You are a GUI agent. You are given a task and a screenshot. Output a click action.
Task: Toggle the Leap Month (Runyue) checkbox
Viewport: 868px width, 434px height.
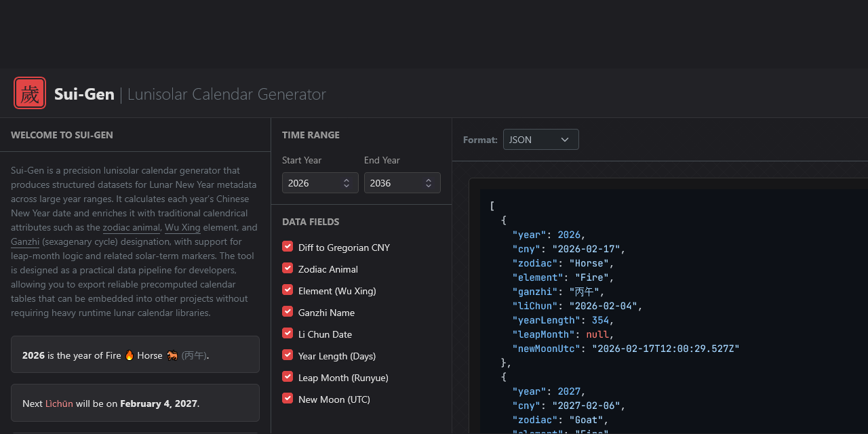(x=288, y=377)
